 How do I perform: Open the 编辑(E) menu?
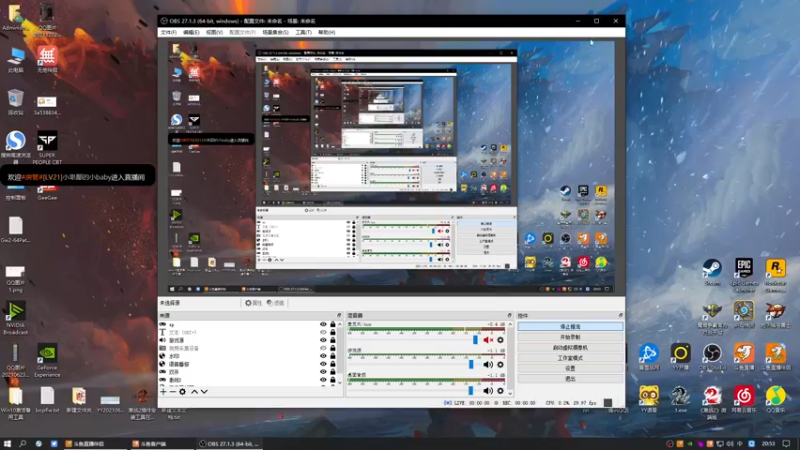(x=191, y=32)
